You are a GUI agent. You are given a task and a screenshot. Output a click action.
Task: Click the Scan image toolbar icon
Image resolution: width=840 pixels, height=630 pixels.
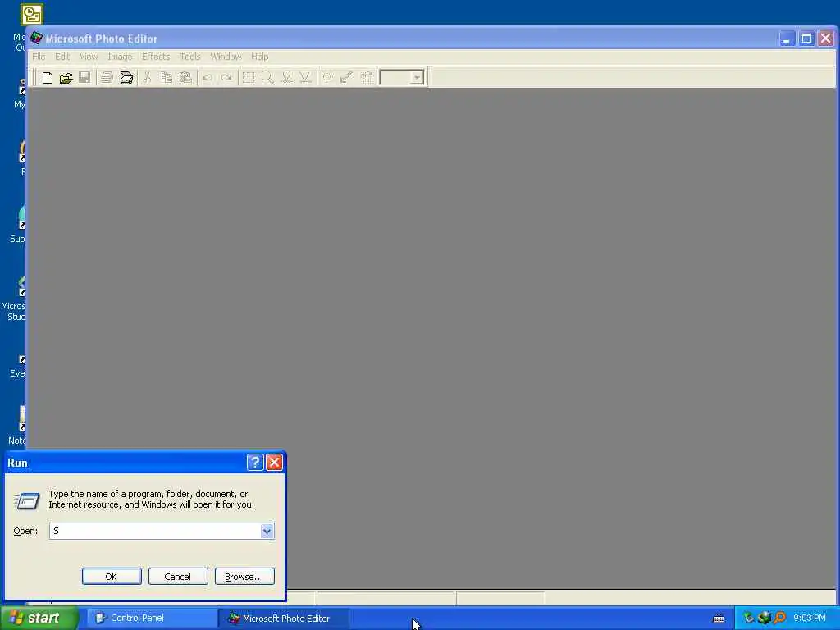click(126, 78)
